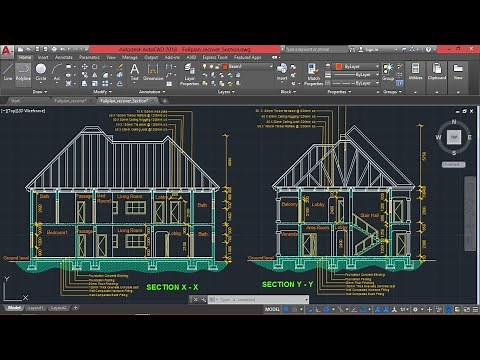Viewport: 480px width, 360px height.
Task: Open Layout1 tab at bottom
Action: (x=35, y=308)
